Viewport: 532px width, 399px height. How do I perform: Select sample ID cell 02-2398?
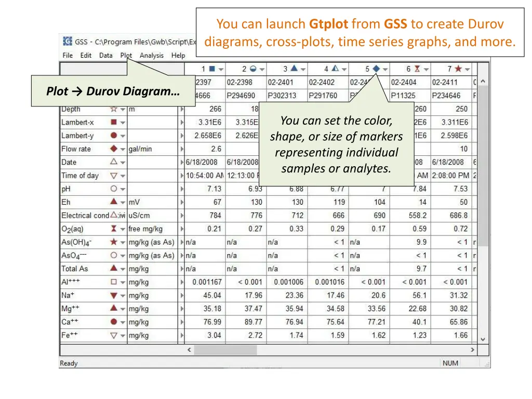pos(246,82)
